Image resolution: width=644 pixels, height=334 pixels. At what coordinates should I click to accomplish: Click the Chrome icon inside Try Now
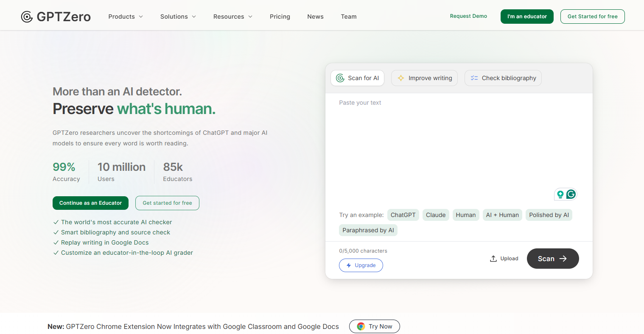(x=361, y=326)
